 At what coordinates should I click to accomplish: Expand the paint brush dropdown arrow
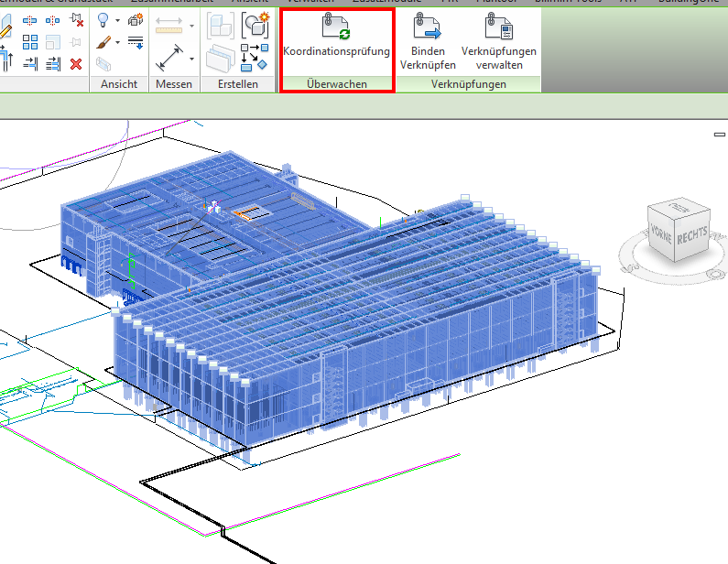click(118, 42)
